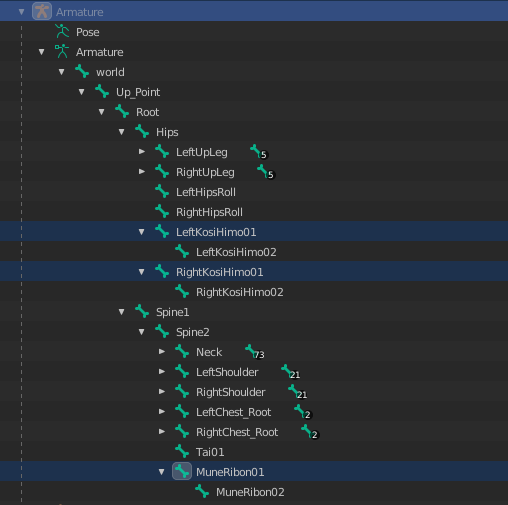Click the RightUpLeg bone icon
This screenshot has height=505, width=508.
pos(162,172)
